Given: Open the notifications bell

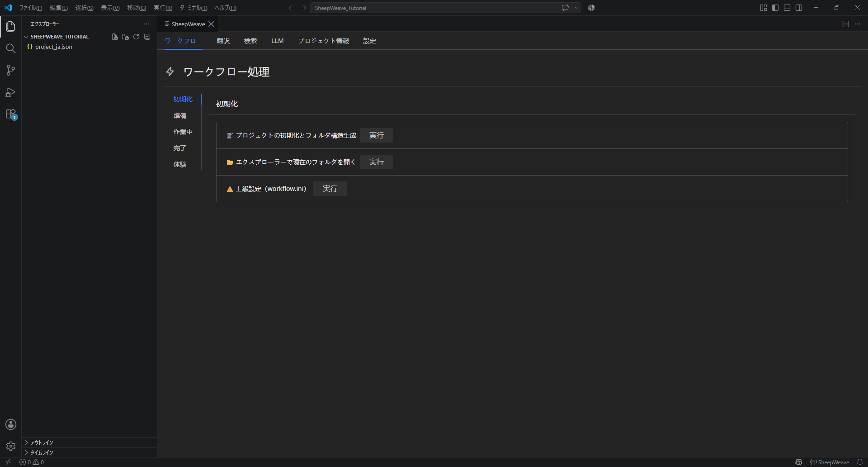Looking at the screenshot, I should 860,462.
